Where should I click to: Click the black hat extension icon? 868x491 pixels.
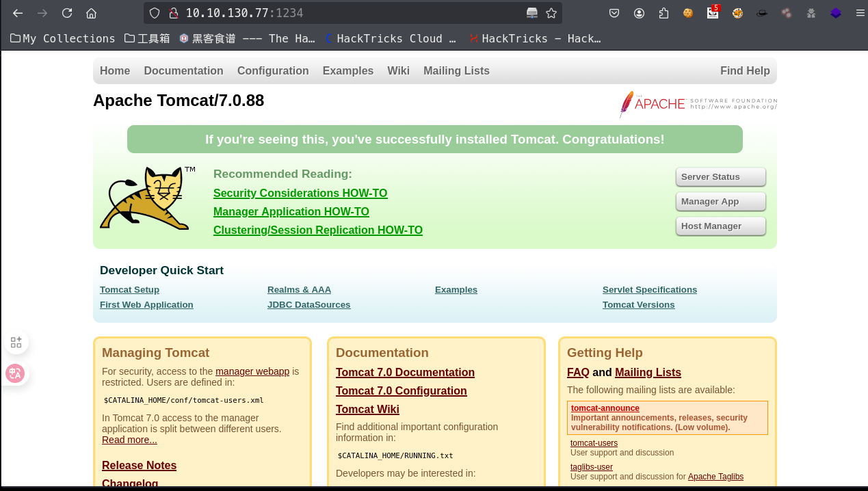tap(762, 13)
